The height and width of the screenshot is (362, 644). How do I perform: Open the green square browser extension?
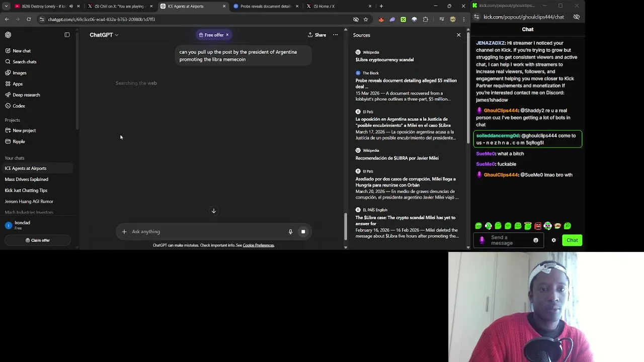403,20
